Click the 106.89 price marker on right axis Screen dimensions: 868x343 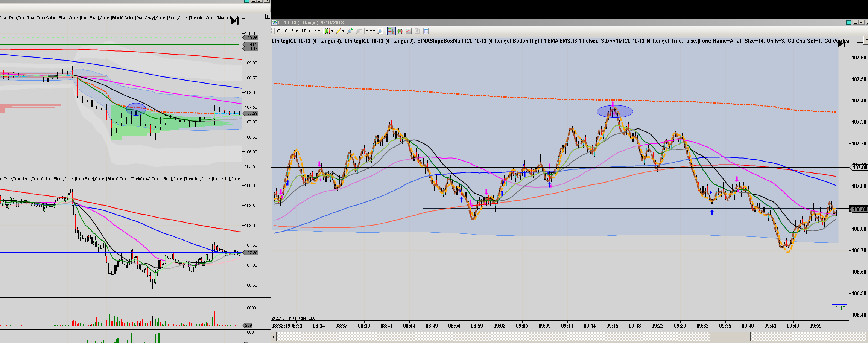(859, 209)
